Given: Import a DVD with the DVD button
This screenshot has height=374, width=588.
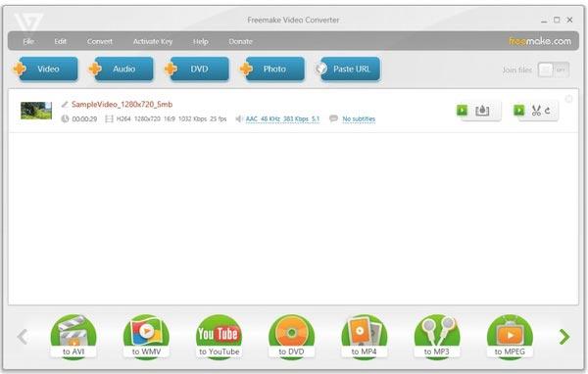Looking at the screenshot, I should 199,69.
